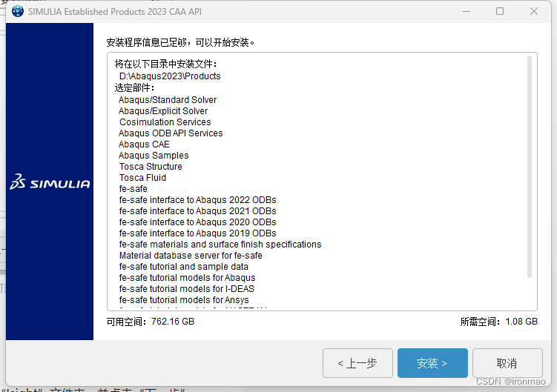Click fe-safe tutorial and sample data
Viewport: 557px width, 392px height.
[x=184, y=267]
